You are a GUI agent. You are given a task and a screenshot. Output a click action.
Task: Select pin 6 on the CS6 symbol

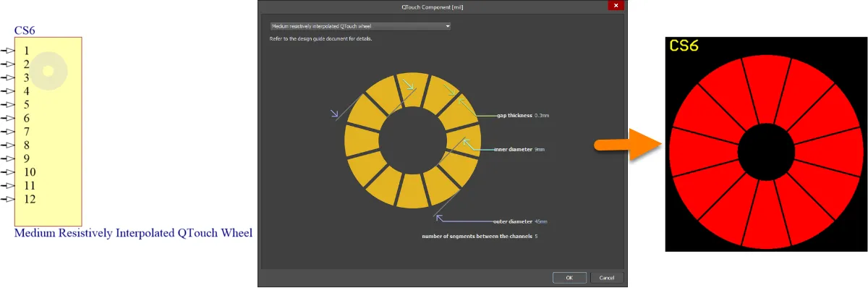click(14, 118)
